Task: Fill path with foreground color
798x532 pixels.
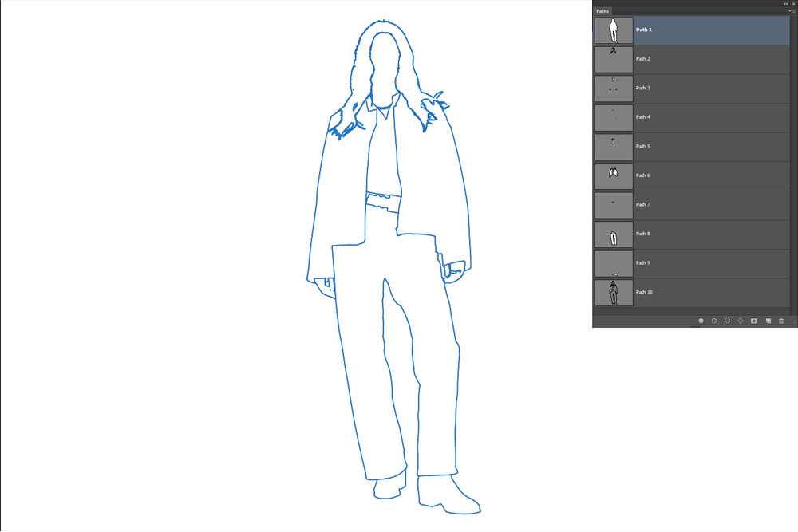Action: 701,321
